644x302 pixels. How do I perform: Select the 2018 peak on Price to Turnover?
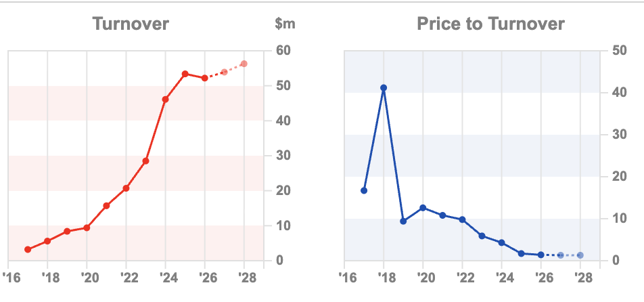click(x=384, y=88)
